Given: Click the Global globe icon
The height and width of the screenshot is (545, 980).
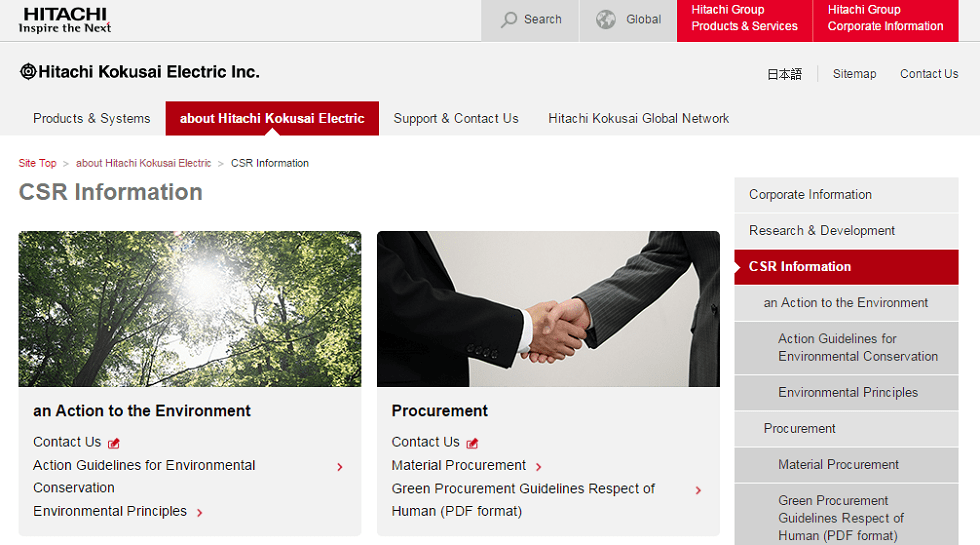Looking at the screenshot, I should click(606, 19).
